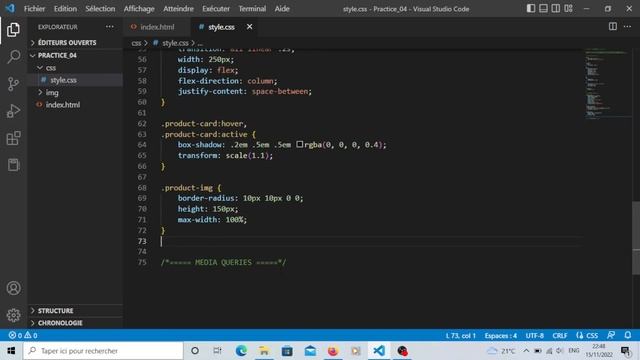Toggle primary side bar layout icon
The height and width of the screenshot is (360, 640).
coord(531,9)
